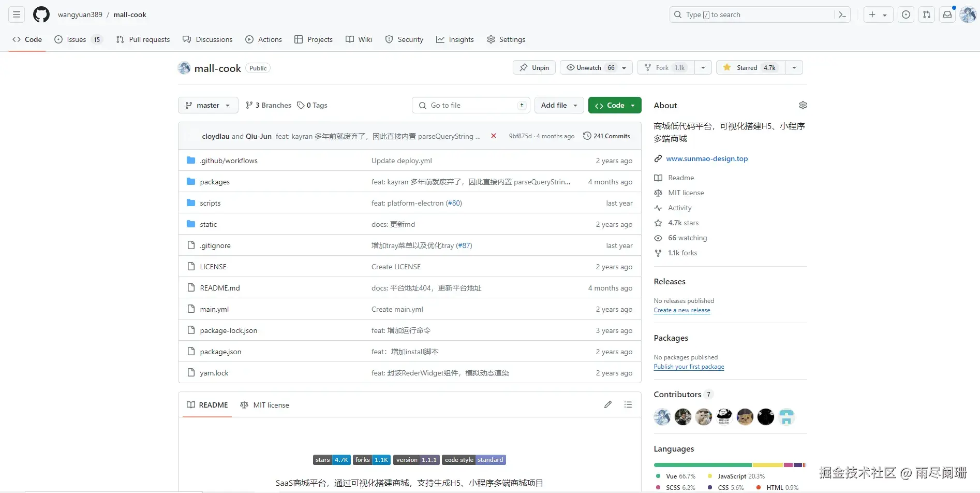Click Create a new release link
The image size is (980, 493).
coord(682,310)
